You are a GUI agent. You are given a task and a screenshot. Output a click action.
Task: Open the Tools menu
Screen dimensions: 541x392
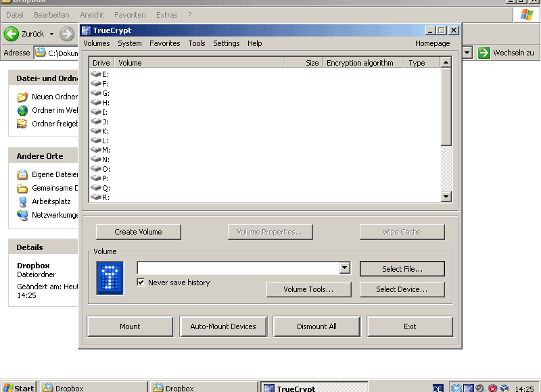[x=197, y=43]
